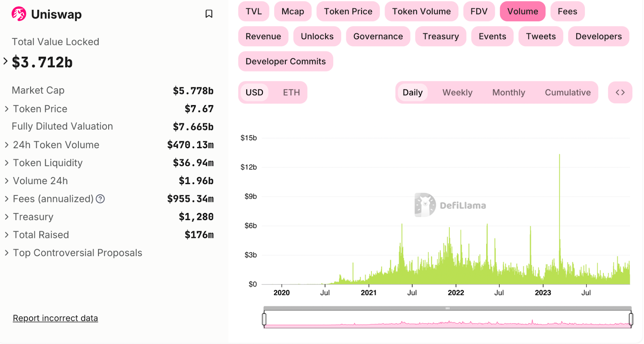Click the $176m total raised value
Screen dimensions: 644x344
coord(199,235)
